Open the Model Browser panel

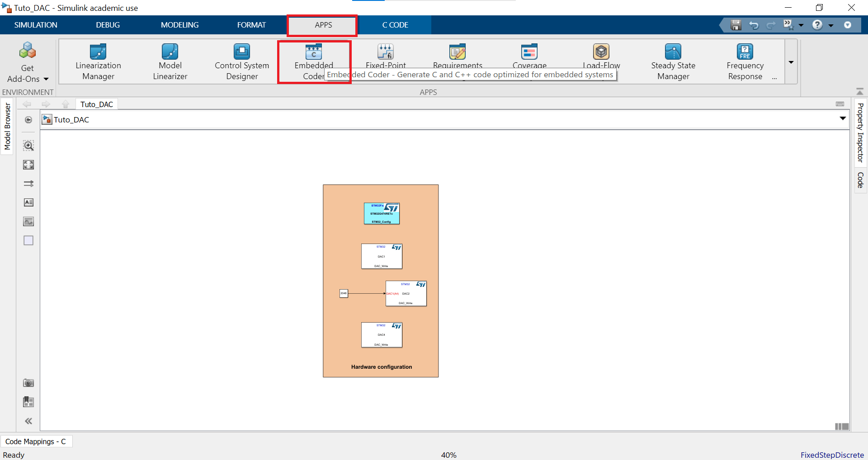(7, 127)
